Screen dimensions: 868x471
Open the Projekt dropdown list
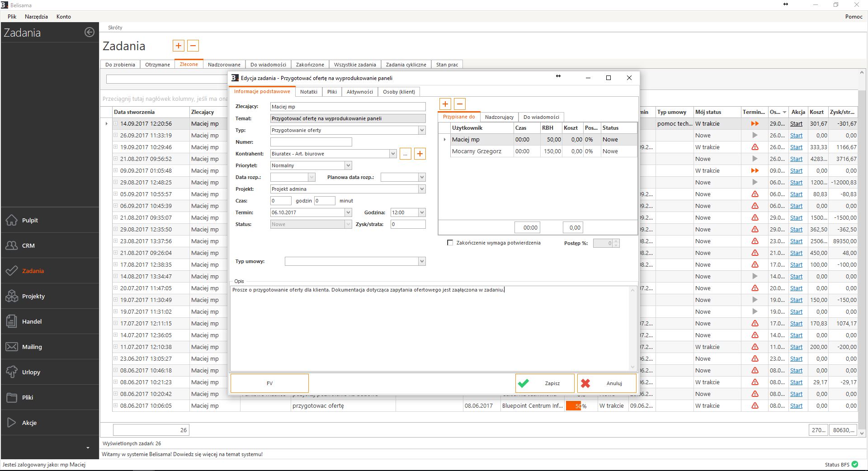(421, 189)
